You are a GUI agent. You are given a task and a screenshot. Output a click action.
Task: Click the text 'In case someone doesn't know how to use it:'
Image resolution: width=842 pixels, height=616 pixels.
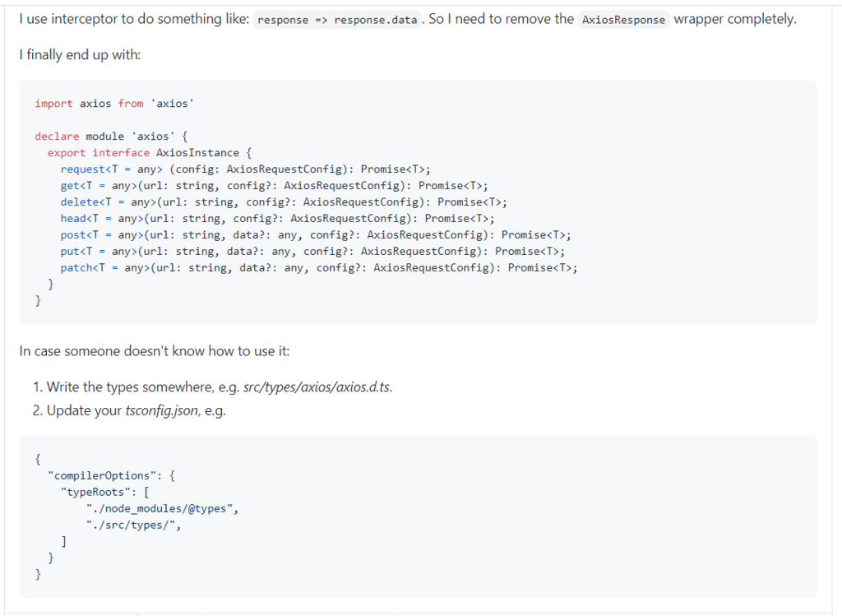click(x=155, y=351)
